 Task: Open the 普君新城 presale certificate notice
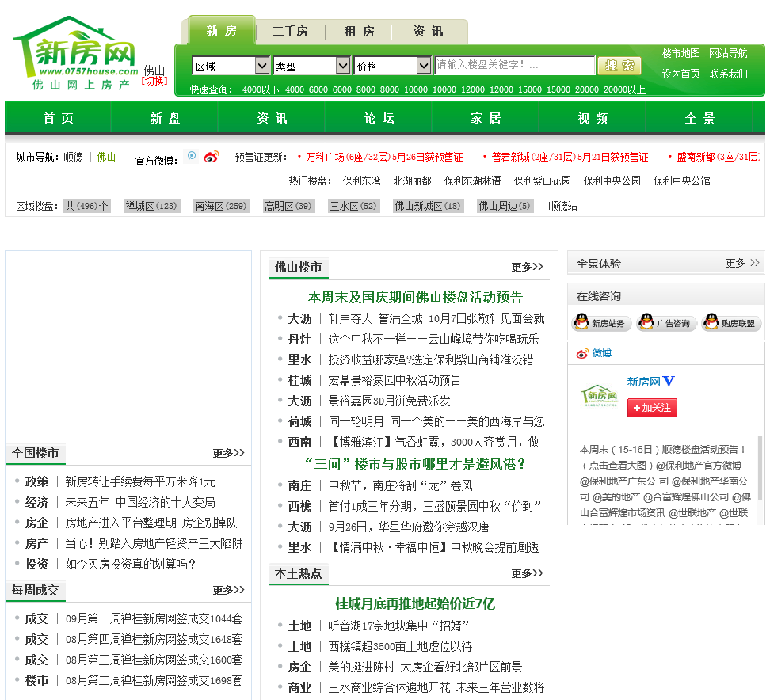pos(570,157)
